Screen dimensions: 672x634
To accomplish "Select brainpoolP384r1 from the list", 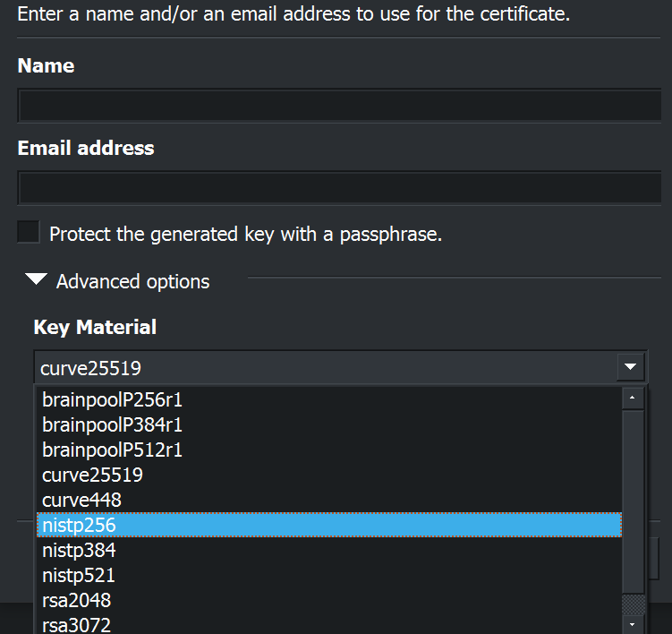I will coord(112,424).
